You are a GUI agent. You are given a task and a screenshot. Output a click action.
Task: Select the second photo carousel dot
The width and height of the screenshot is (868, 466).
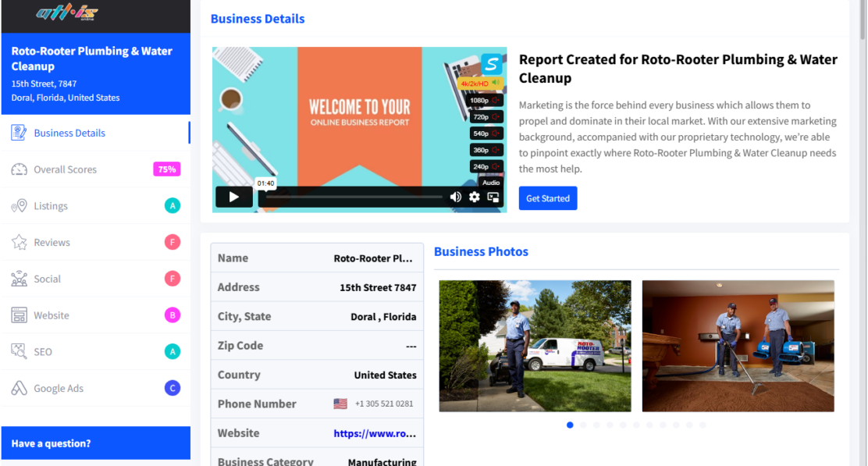tap(583, 425)
